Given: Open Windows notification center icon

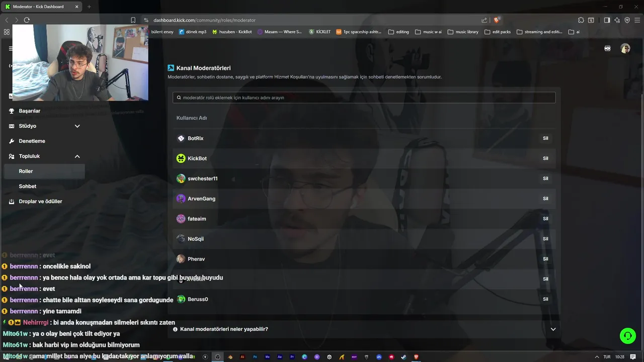Looking at the screenshot, I should (x=633, y=357).
